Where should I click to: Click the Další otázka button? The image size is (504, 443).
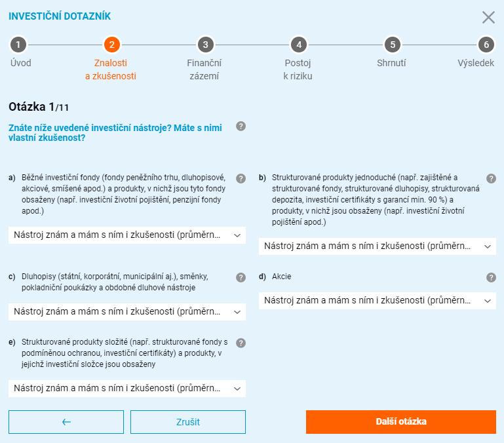point(401,422)
